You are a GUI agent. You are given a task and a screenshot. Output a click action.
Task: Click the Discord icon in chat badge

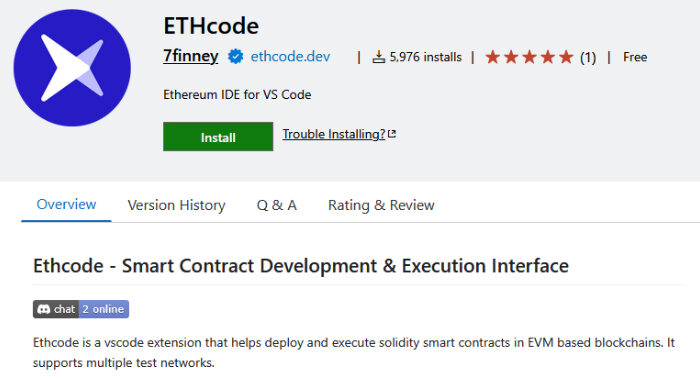(44, 309)
